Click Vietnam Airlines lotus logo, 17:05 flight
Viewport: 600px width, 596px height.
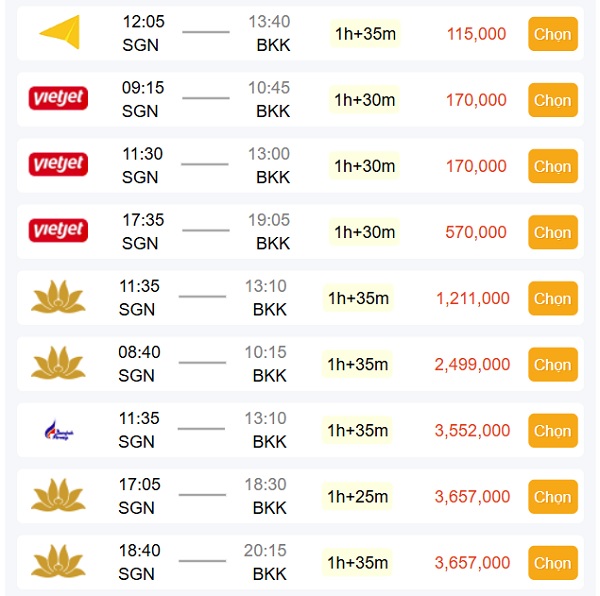[x=58, y=495]
